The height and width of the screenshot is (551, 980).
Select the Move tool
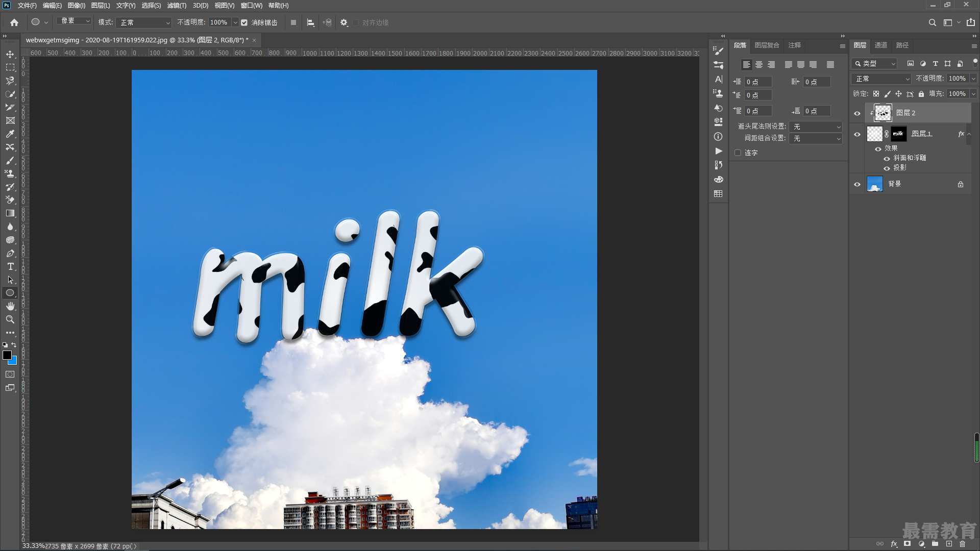tap(10, 54)
